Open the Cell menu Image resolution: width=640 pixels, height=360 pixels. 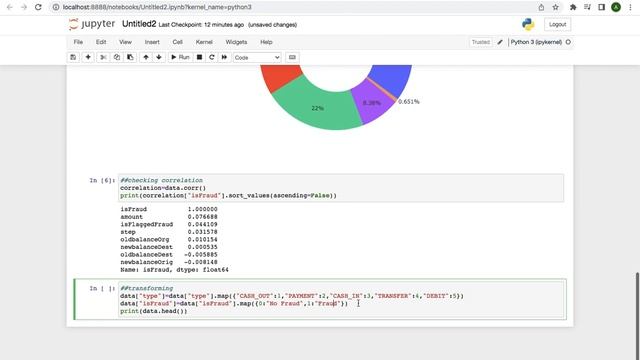pos(177,42)
